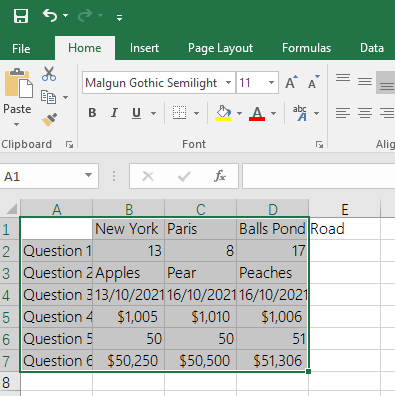
Task: Apply red font color
Action: pos(257,113)
